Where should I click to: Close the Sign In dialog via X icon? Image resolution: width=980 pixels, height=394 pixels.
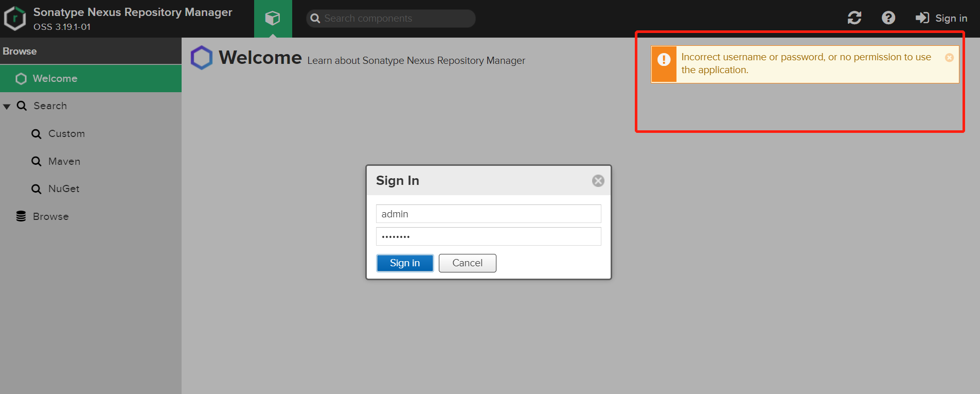pyautogui.click(x=598, y=181)
